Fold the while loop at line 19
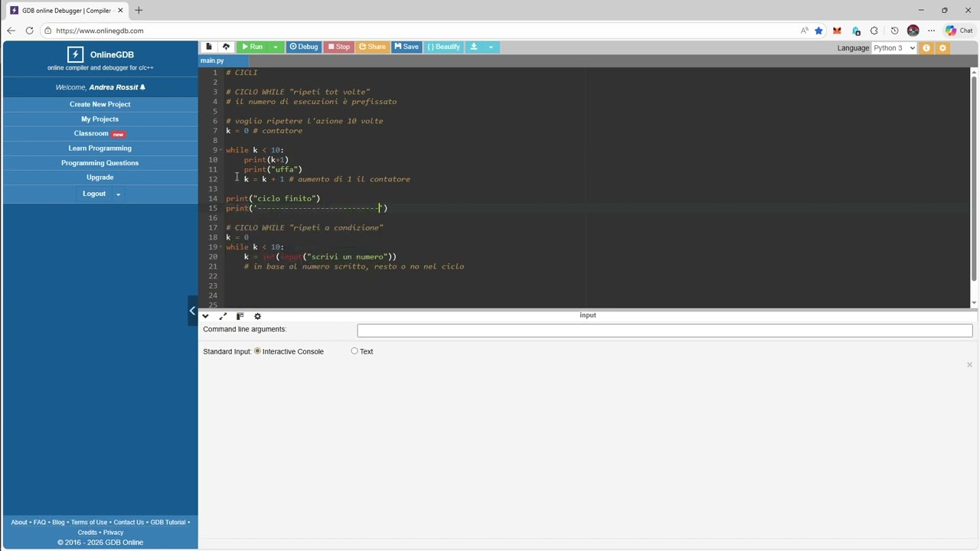This screenshot has height=551, width=980. pos(221,247)
